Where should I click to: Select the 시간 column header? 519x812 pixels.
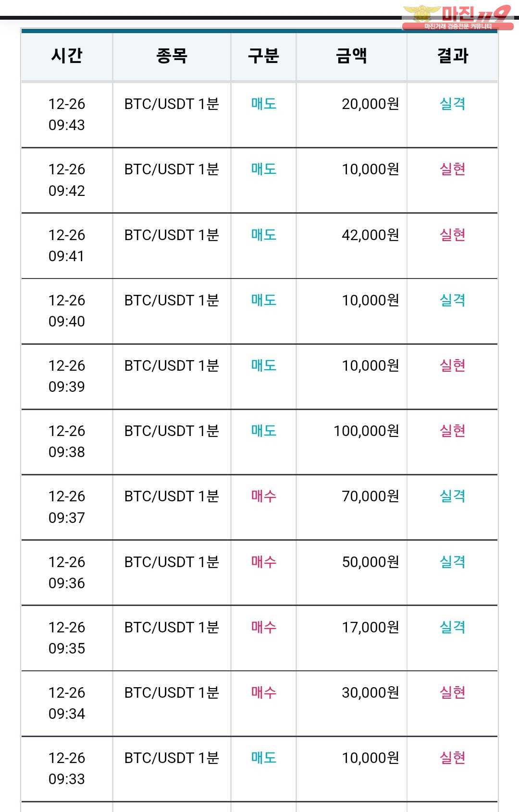click(x=67, y=56)
